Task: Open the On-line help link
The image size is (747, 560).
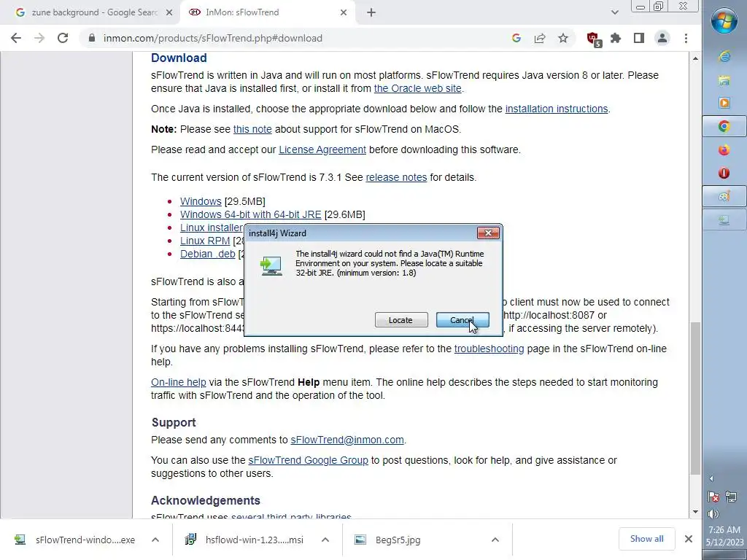Action: click(179, 382)
